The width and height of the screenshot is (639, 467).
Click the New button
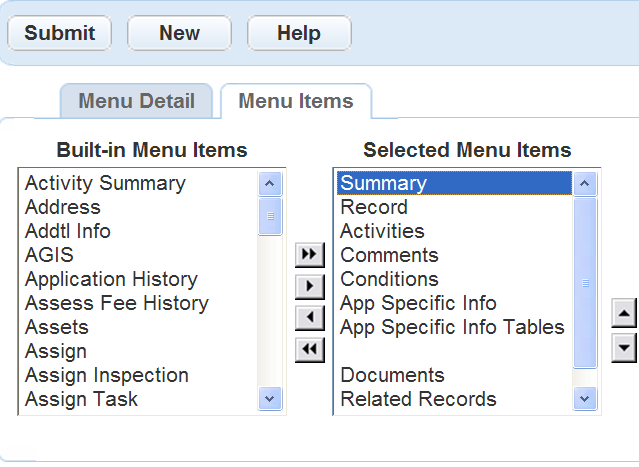click(x=179, y=33)
